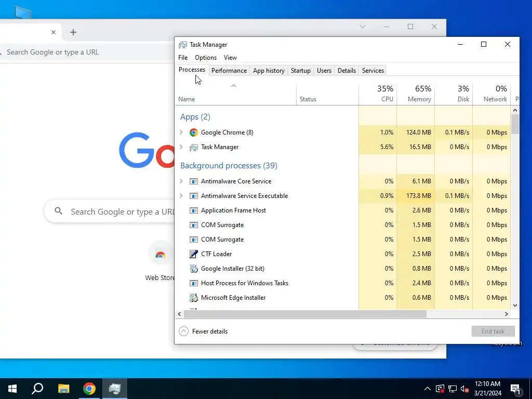Click the Task Manager title bar icon
Viewport: 532px width, 399px height.
tap(183, 45)
